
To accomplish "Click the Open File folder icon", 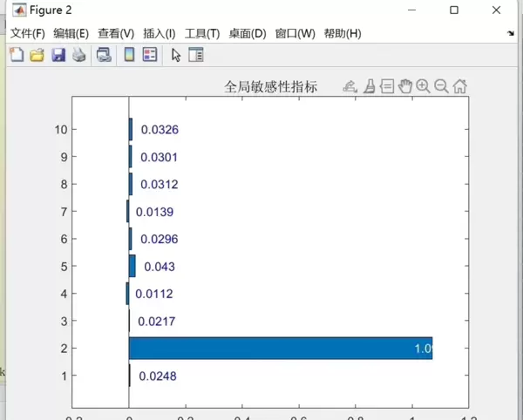I will tap(37, 55).
